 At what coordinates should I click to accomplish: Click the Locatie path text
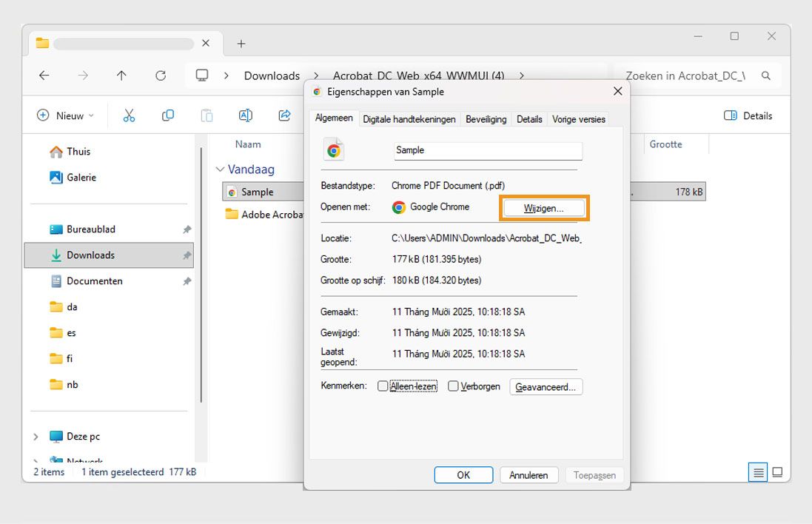[x=486, y=238]
